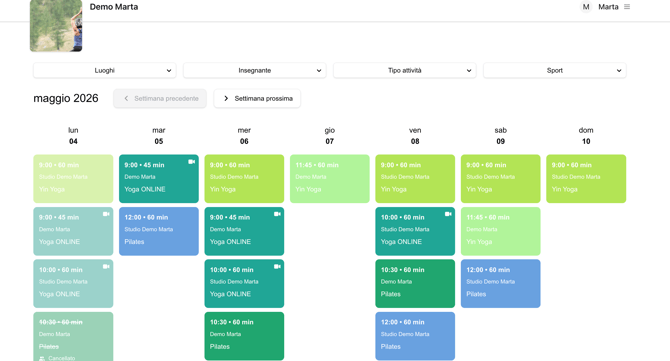Click video icon on Monday 9:00 Yoga ONLINE

(106, 214)
